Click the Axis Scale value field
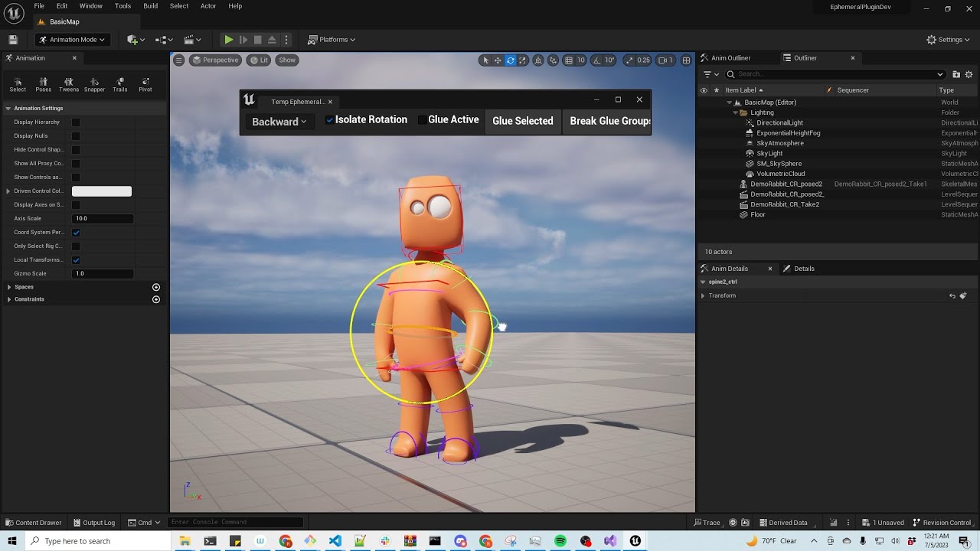Screen dimensions: 980x551 click(103, 219)
